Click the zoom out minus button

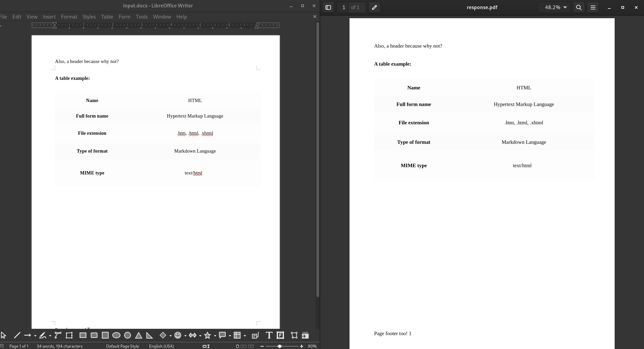tap(262, 346)
